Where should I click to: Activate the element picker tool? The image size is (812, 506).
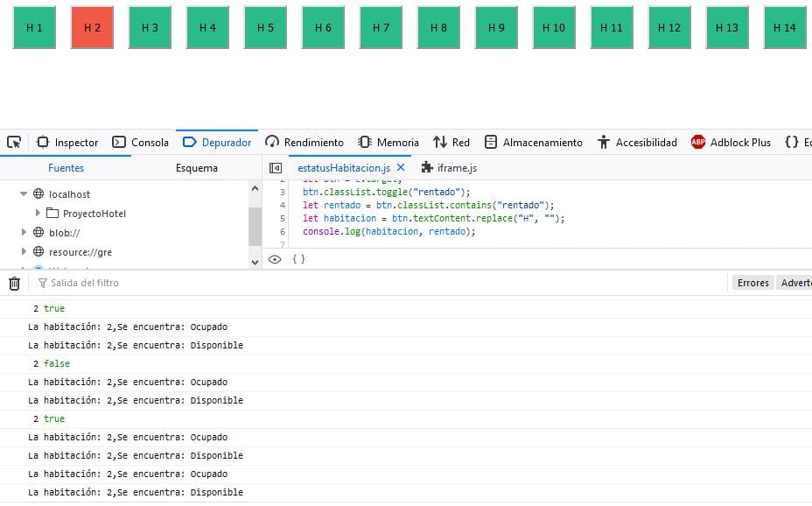point(12,142)
